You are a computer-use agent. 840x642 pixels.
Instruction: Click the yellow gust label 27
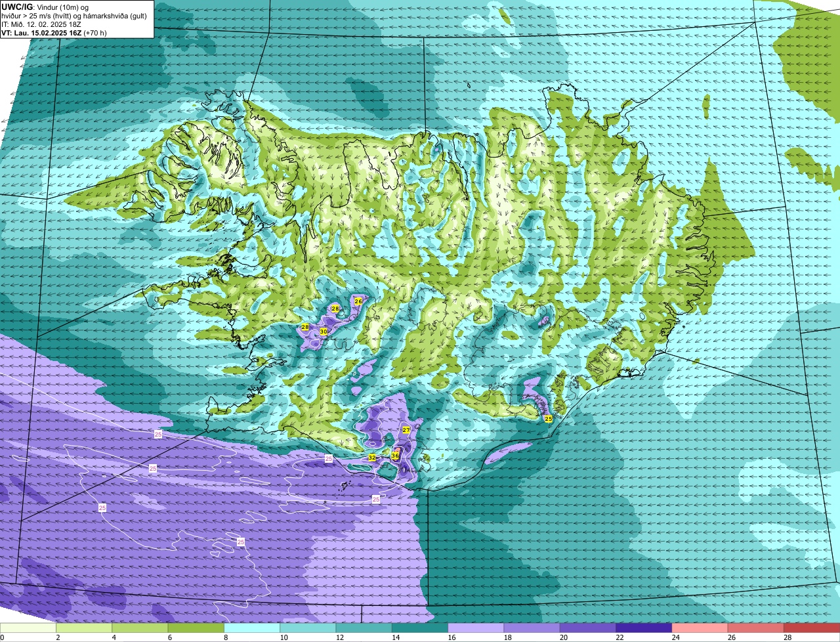(x=406, y=430)
